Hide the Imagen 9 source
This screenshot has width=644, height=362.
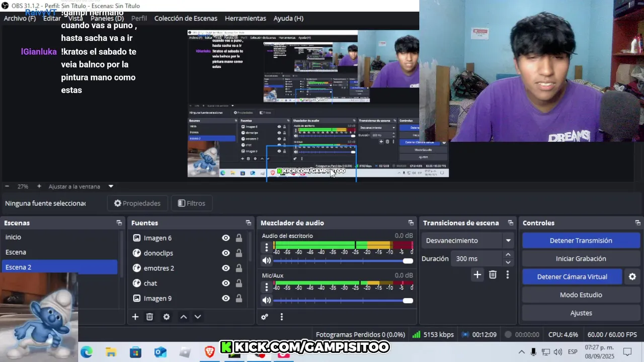tap(226, 298)
